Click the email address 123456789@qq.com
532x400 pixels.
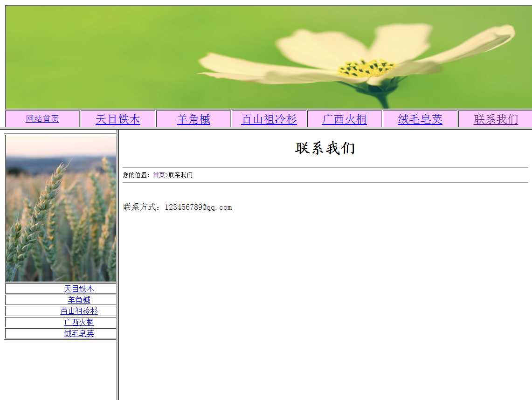tap(198, 207)
